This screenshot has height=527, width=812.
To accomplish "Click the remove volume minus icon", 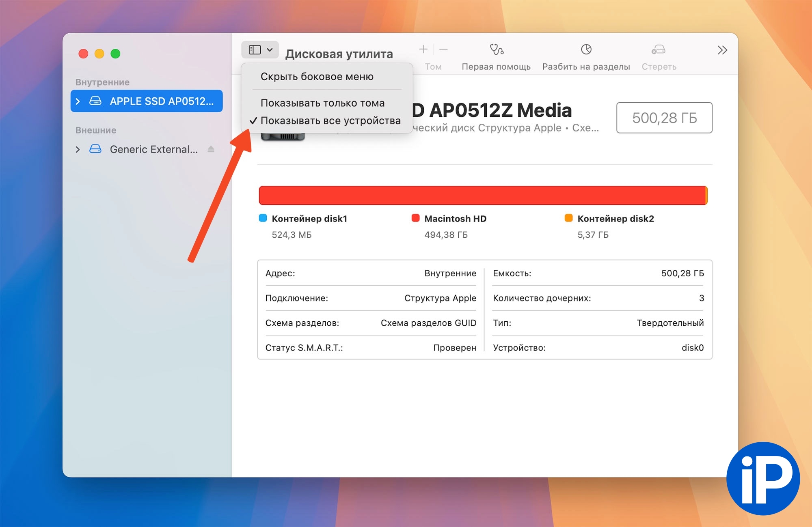I will point(443,49).
